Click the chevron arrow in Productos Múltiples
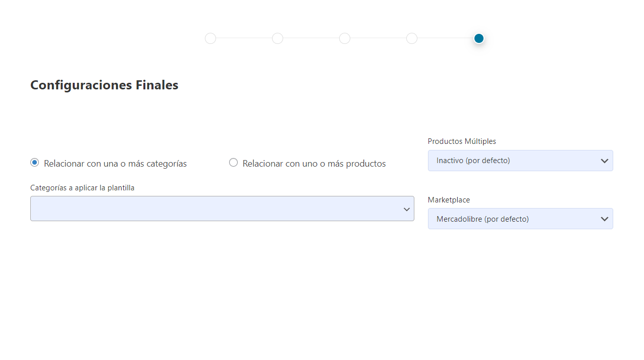 coord(604,161)
